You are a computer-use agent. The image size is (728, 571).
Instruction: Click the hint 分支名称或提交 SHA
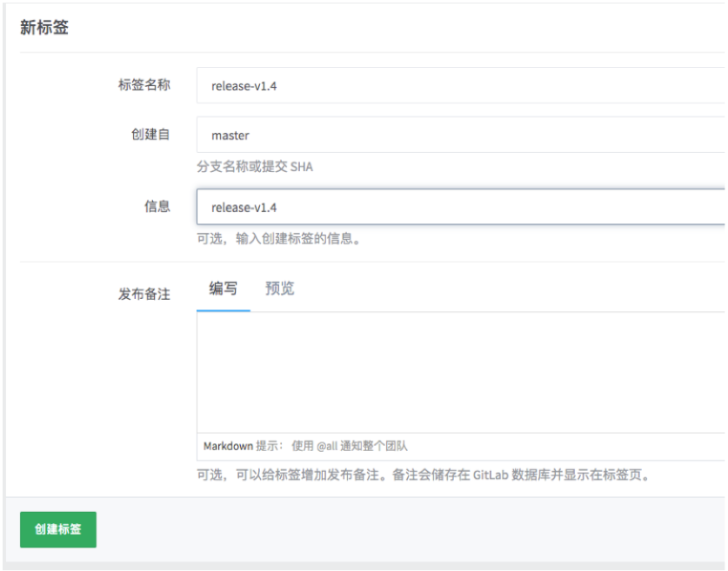(x=255, y=167)
